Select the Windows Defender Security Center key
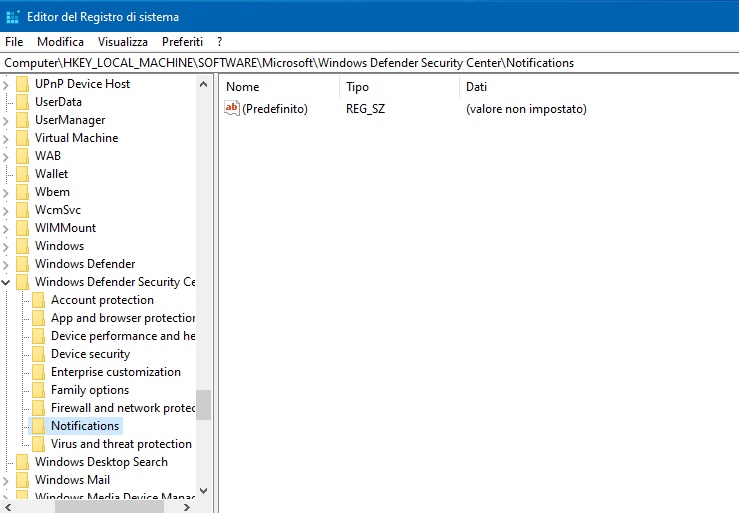This screenshot has width=739, height=513. pos(115,281)
